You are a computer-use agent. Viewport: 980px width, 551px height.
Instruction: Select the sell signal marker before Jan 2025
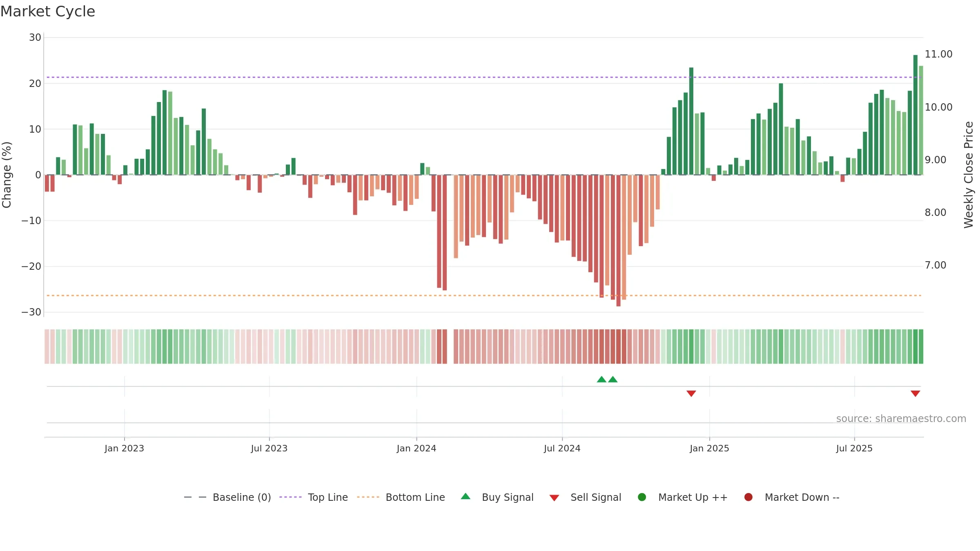(x=691, y=393)
